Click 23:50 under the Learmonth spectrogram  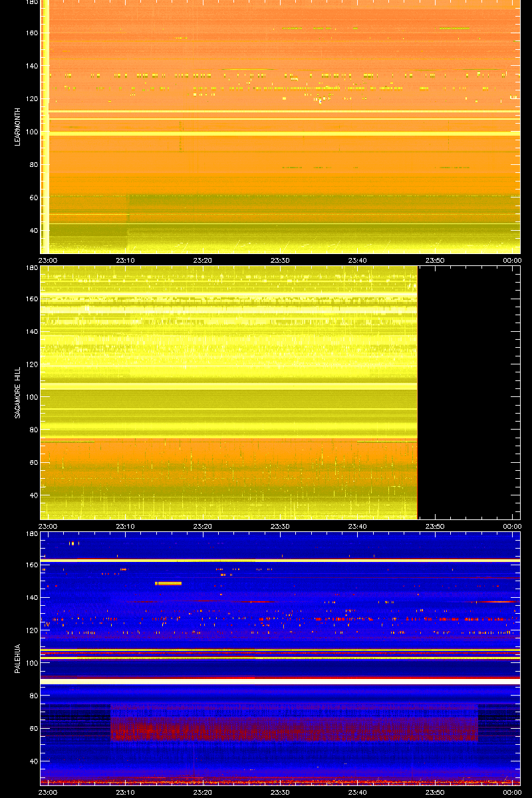tap(435, 261)
